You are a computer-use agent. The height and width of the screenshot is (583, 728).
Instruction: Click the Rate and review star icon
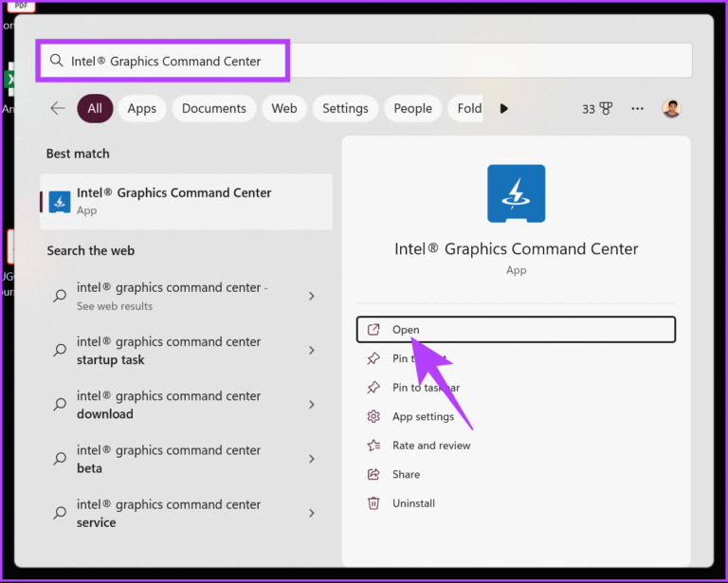pos(373,446)
